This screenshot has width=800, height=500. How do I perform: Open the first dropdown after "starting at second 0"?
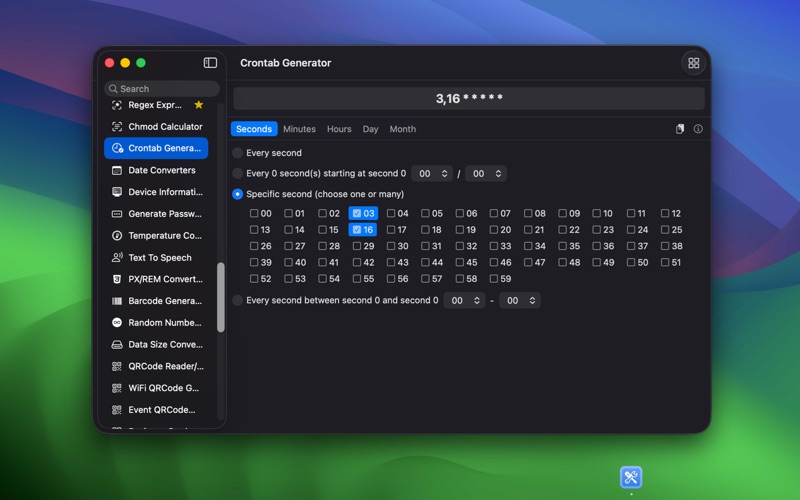point(432,174)
